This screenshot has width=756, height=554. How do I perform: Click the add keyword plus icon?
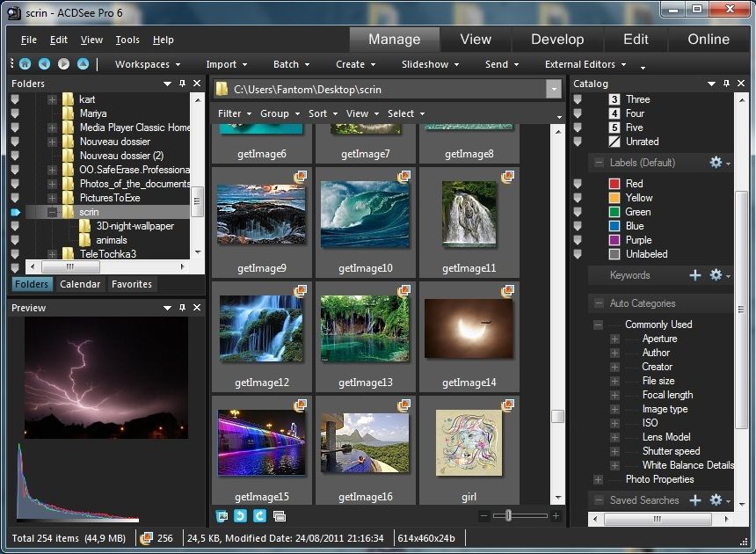point(694,275)
